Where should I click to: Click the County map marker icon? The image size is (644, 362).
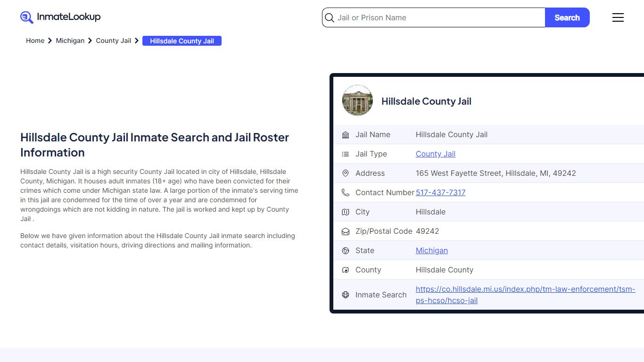coord(346,270)
